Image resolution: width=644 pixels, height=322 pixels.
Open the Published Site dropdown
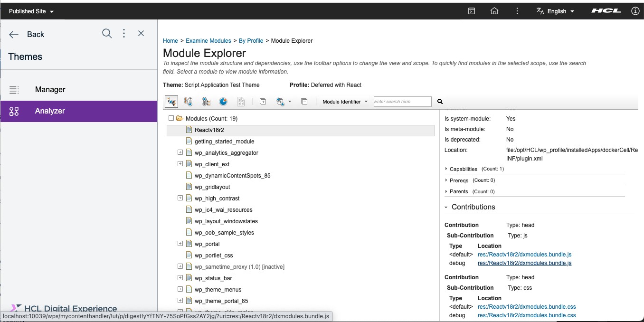[31, 11]
